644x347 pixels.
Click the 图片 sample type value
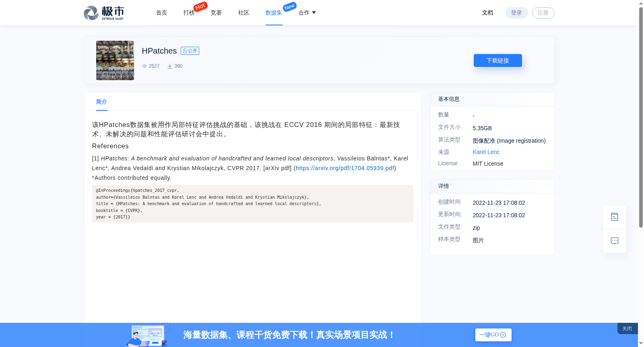click(478, 240)
